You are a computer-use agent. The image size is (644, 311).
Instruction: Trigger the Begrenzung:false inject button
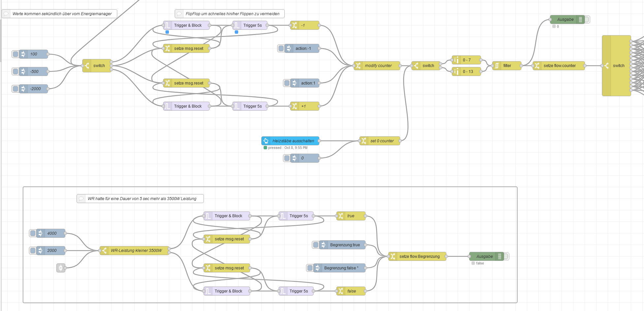pyautogui.click(x=310, y=268)
